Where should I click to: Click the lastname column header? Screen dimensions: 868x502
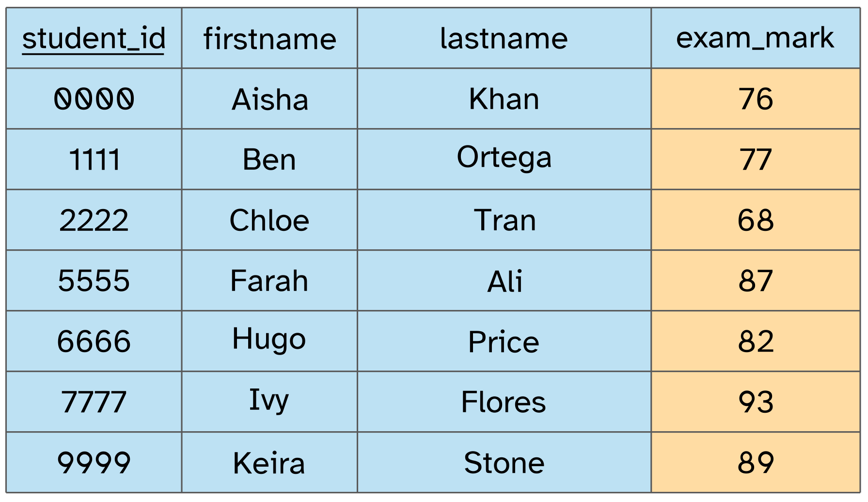pos(504,38)
